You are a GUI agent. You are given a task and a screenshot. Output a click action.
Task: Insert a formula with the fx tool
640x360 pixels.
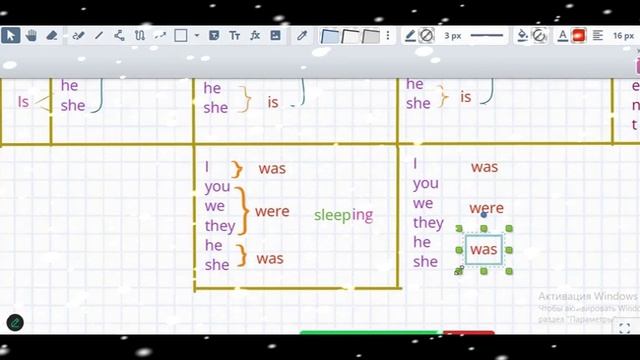pyautogui.click(x=255, y=36)
